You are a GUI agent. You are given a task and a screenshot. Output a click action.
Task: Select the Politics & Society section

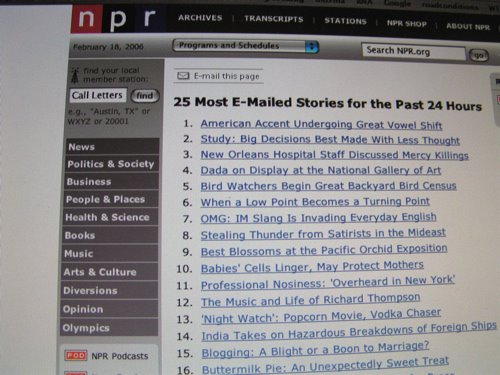(112, 164)
